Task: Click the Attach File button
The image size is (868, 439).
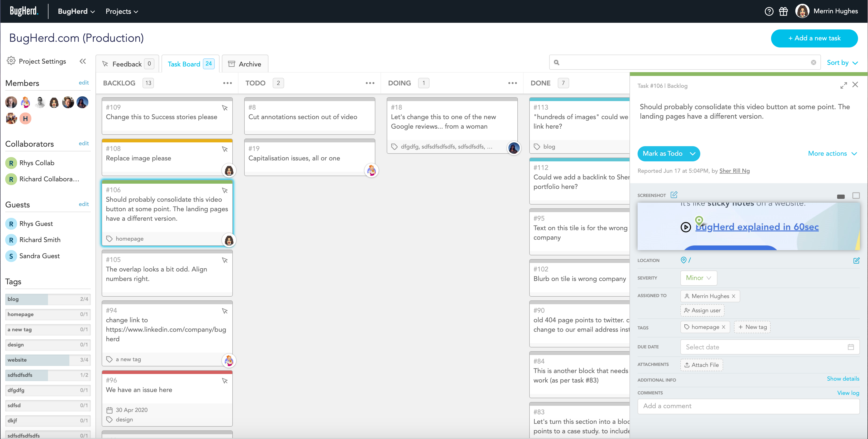Action: click(701, 365)
